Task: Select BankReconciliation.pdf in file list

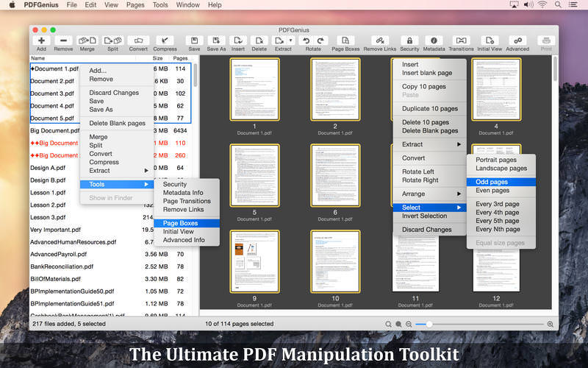Action: [x=62, y=266]
